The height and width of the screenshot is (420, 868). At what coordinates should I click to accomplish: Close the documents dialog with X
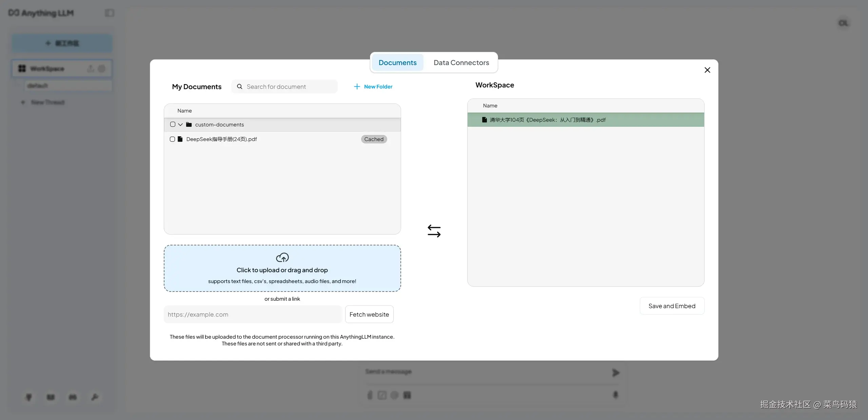coord(707,70)
